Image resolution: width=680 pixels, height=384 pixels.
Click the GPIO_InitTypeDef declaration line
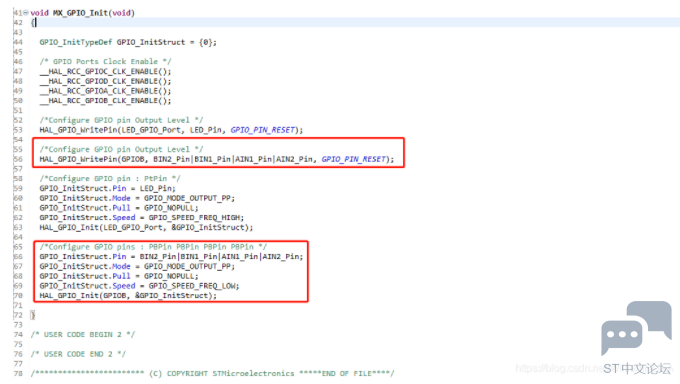point(128,42)
